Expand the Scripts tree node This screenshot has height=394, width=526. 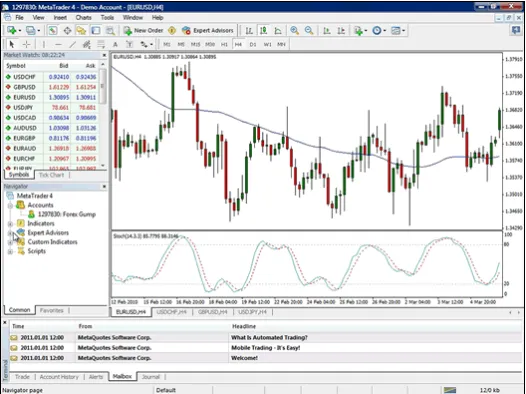point(10,251)
